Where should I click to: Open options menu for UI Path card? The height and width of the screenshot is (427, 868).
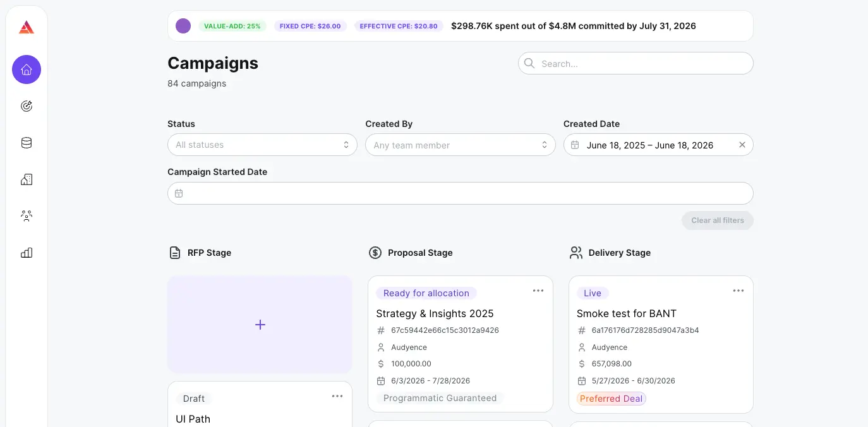pos(337,396)
